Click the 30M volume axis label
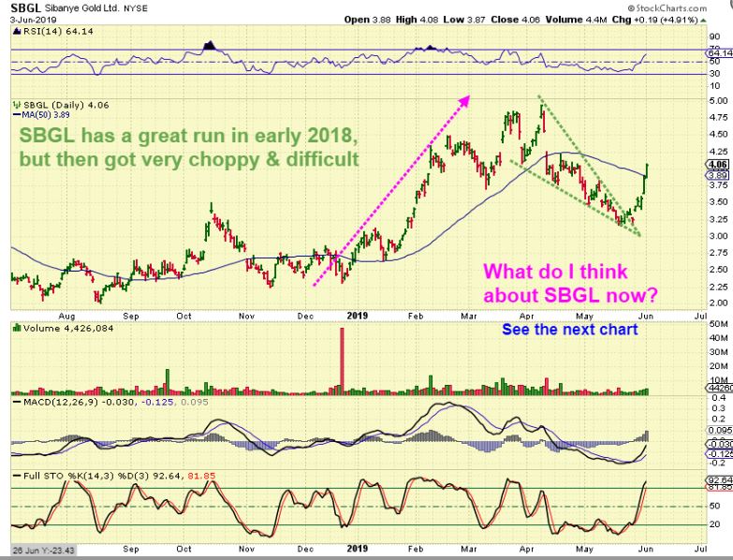733x560 pixels. point(719,352)
